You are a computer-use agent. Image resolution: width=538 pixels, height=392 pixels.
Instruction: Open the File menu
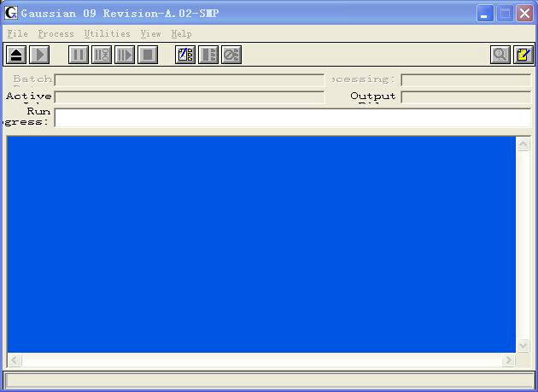coord(17,33)
